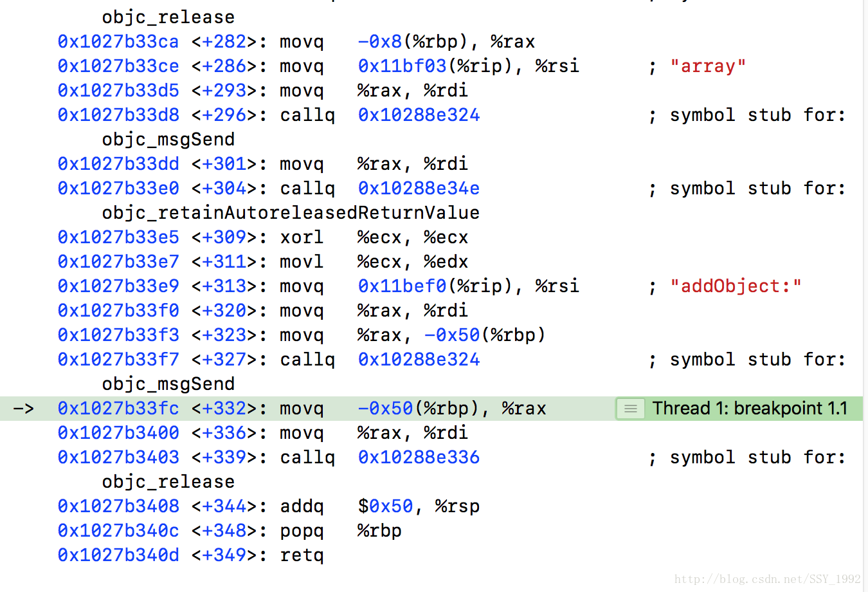
Task: Select address 0x1027b33e5
Action: [x=118, y=237]
